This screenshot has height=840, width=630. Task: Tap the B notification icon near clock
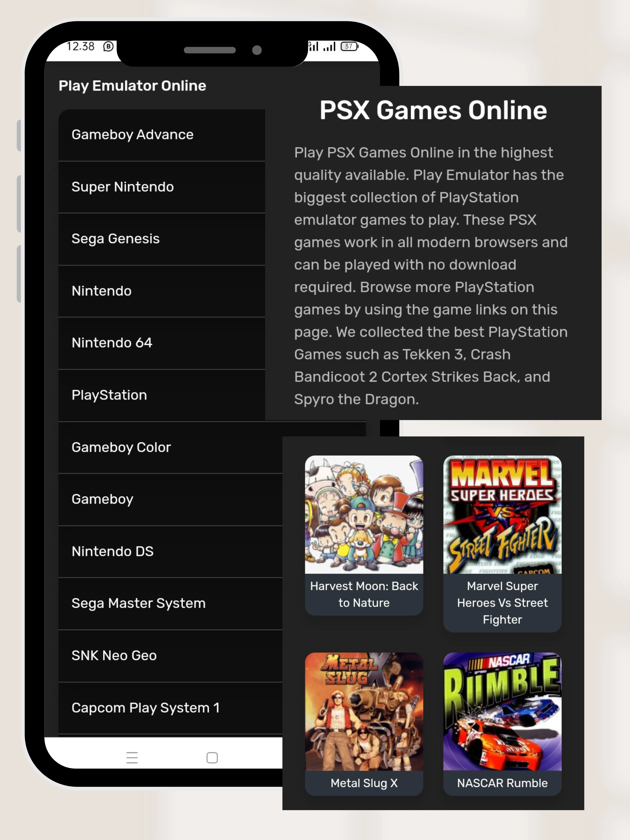[108, 46]
